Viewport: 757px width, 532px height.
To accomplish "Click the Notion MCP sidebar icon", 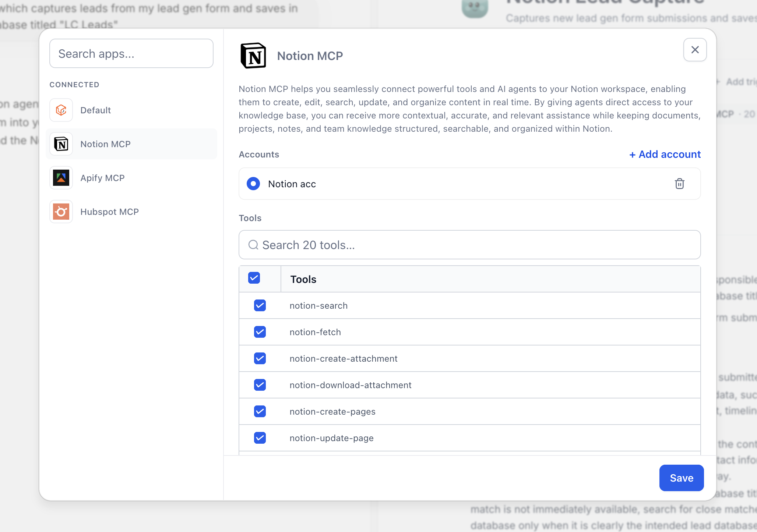I will pos(61,144).
